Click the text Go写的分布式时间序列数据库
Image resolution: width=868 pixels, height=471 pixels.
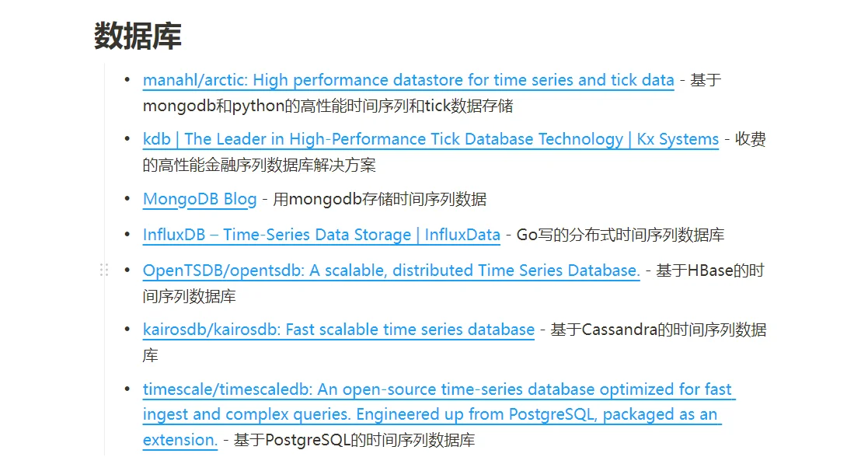click(620, 235)
